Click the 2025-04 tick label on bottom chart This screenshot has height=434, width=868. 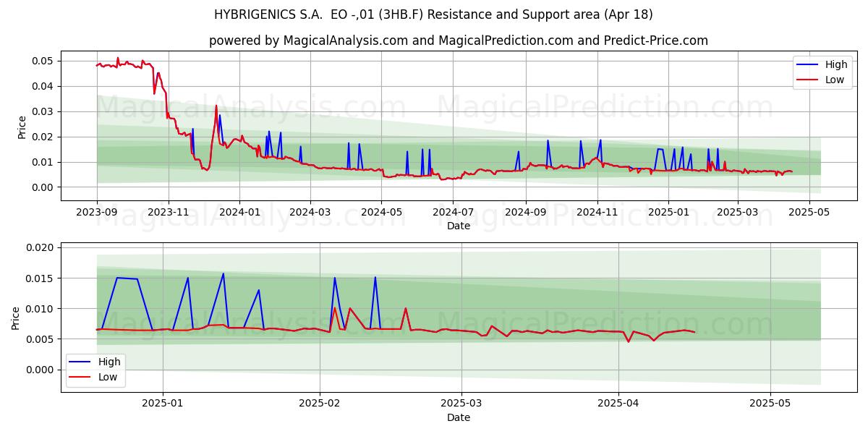point(618,404)
